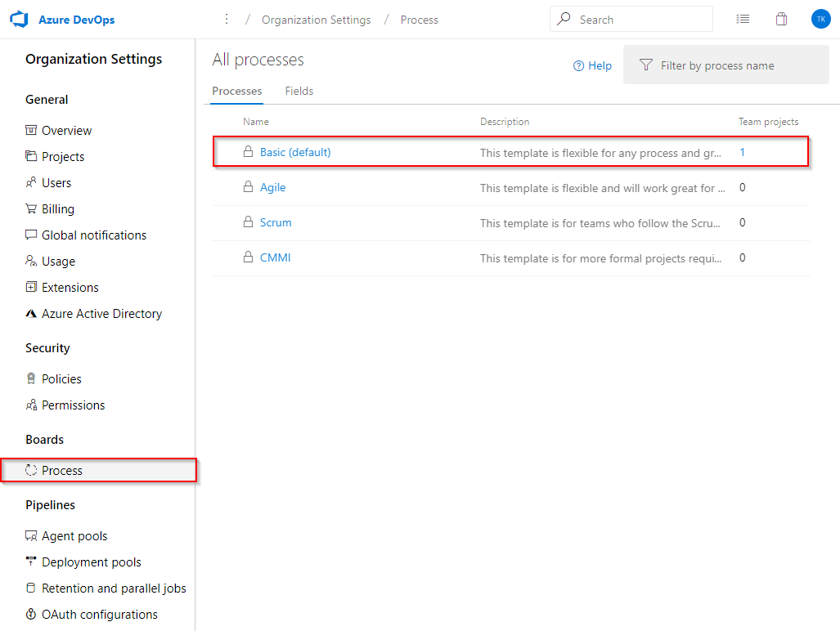The height and width of the screenshot is (631, 840).
Task: Focus the top Search field
Action: [638, 20]
